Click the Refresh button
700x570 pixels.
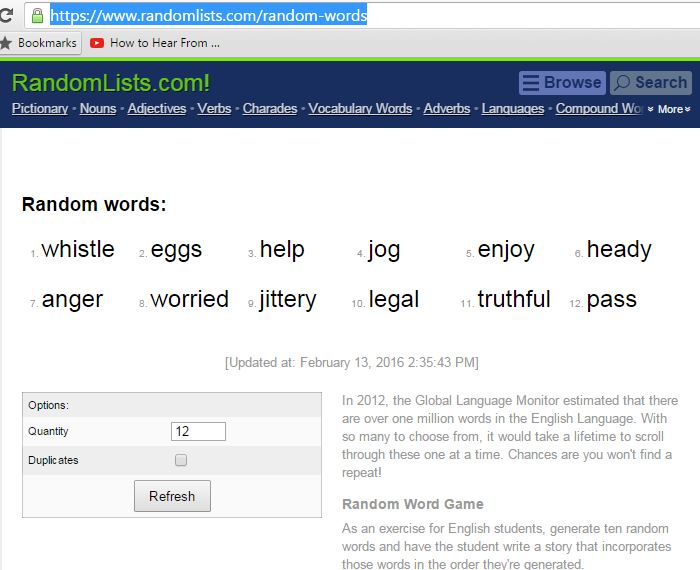click(172, 496)
